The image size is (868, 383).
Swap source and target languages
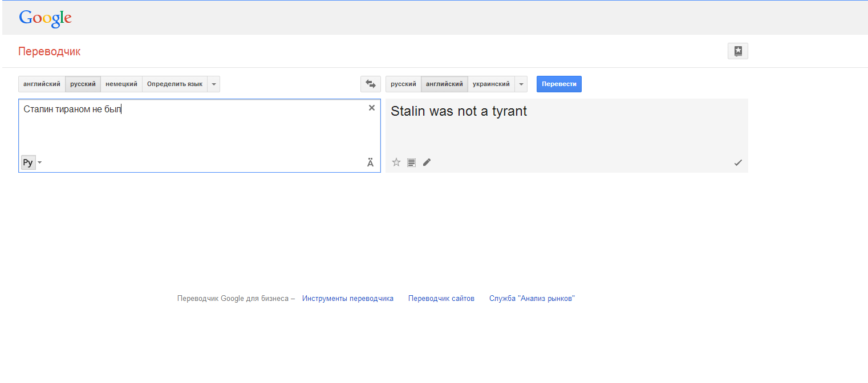tap(371, 84)
